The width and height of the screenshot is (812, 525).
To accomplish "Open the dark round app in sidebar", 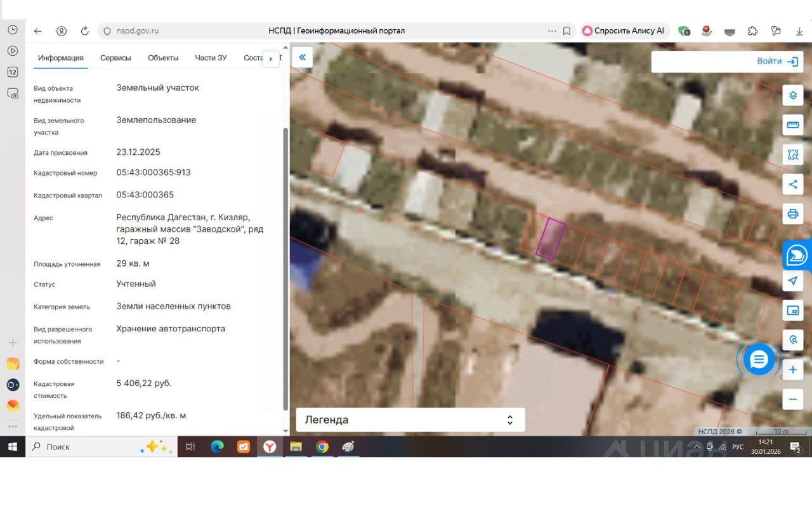I will pyautogui.click(x=13, y=385).
